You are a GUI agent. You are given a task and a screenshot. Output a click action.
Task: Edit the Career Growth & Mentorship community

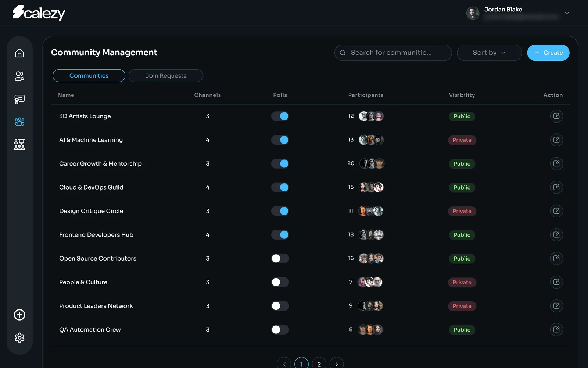click(x=556, y=163)
